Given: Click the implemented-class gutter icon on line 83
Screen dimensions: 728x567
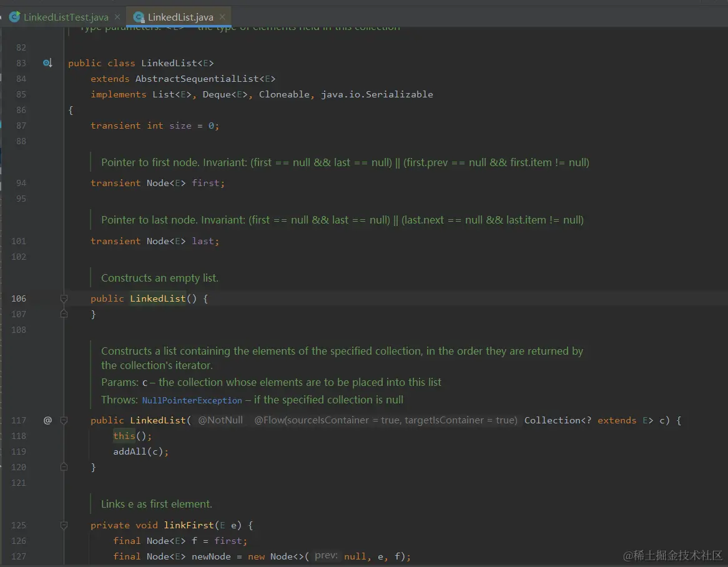Looking at the screenshot, I should click(x=47, y=62).
